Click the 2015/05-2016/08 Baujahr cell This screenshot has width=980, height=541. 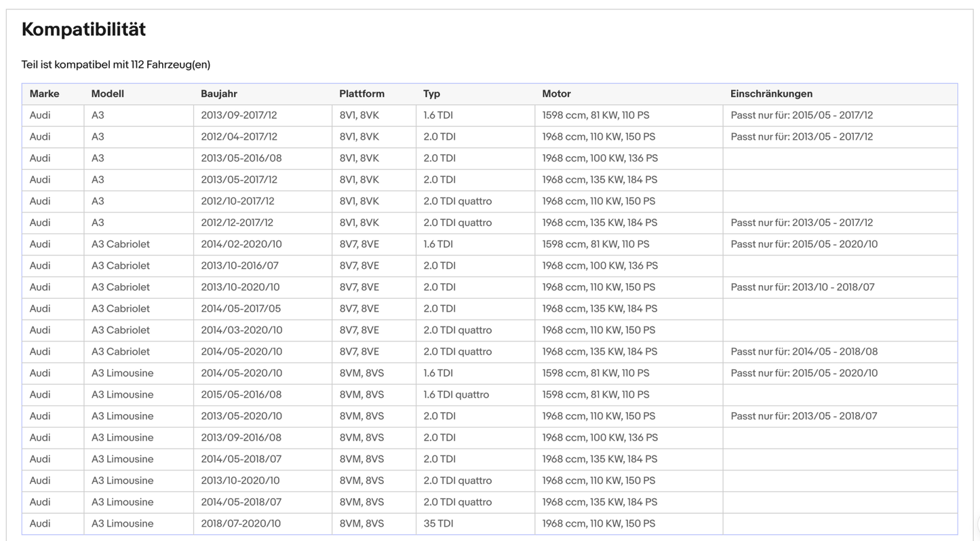(241, 394)
